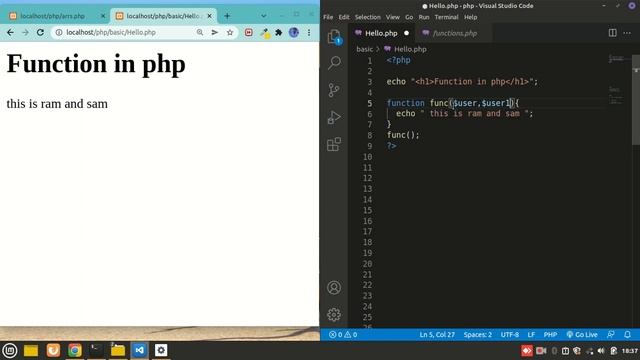640x360 pixels.
Task: Close the localhost/php/arrs.php tab
Action: tap(103, 16)
